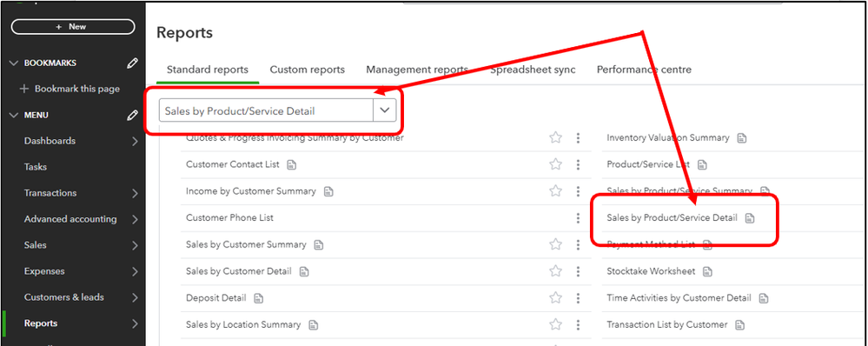
Task: Switch to the Standard reports tab
Action: (208, 70)
